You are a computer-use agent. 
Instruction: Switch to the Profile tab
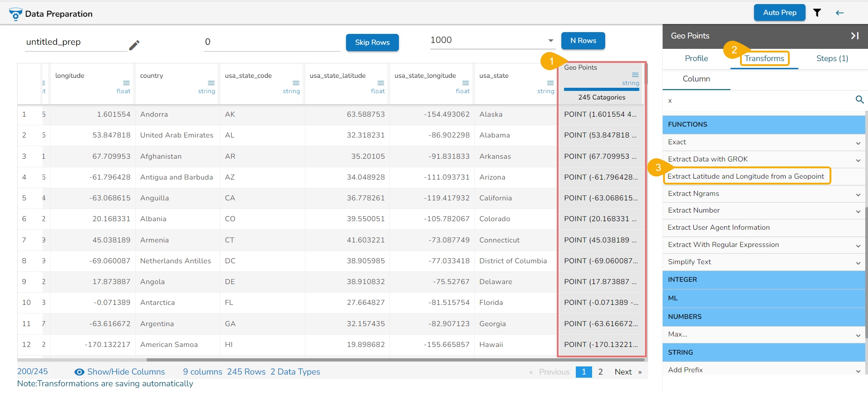[696, 58]
